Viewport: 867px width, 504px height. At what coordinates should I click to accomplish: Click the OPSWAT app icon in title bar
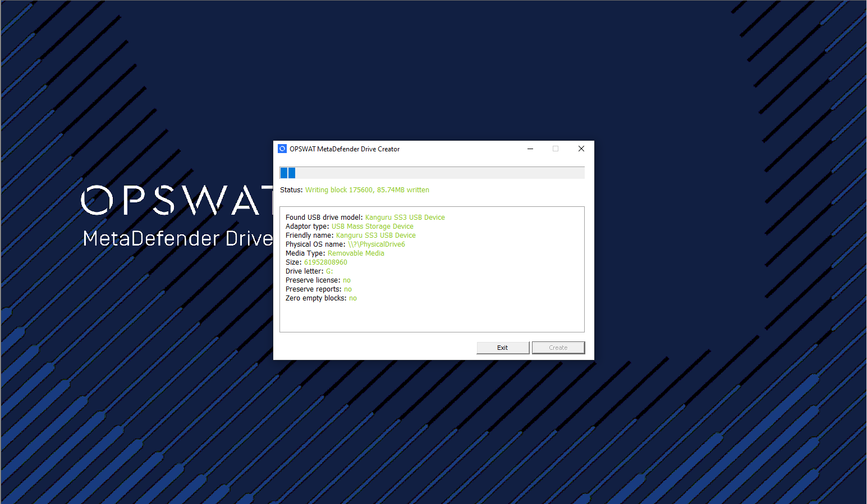[282, 149]
